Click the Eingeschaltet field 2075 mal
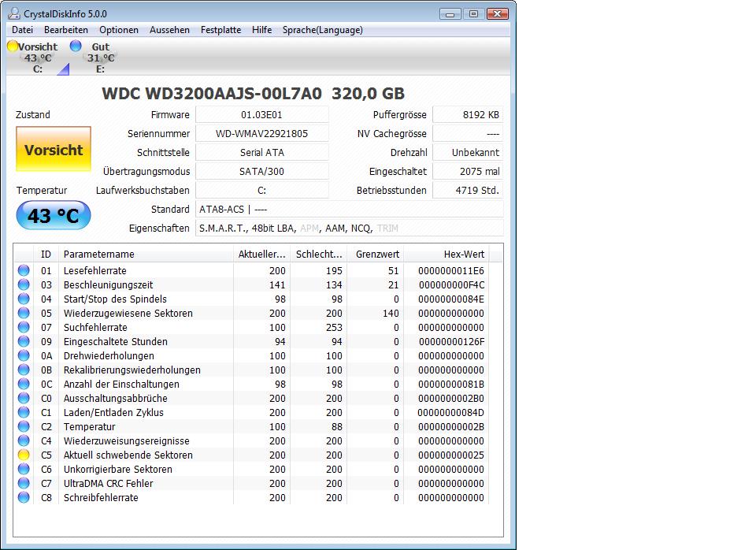 pos(468,171)
